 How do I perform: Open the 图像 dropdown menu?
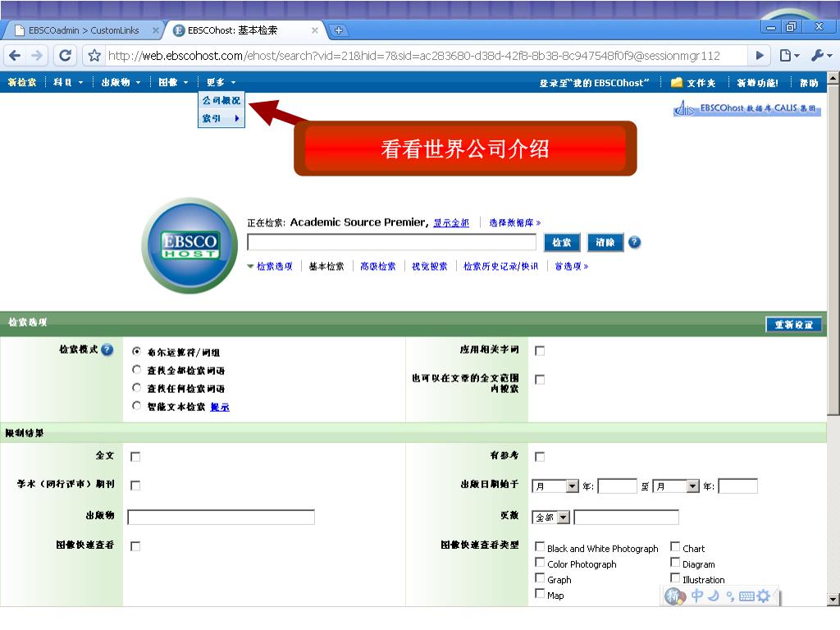[x=174, y=82]
